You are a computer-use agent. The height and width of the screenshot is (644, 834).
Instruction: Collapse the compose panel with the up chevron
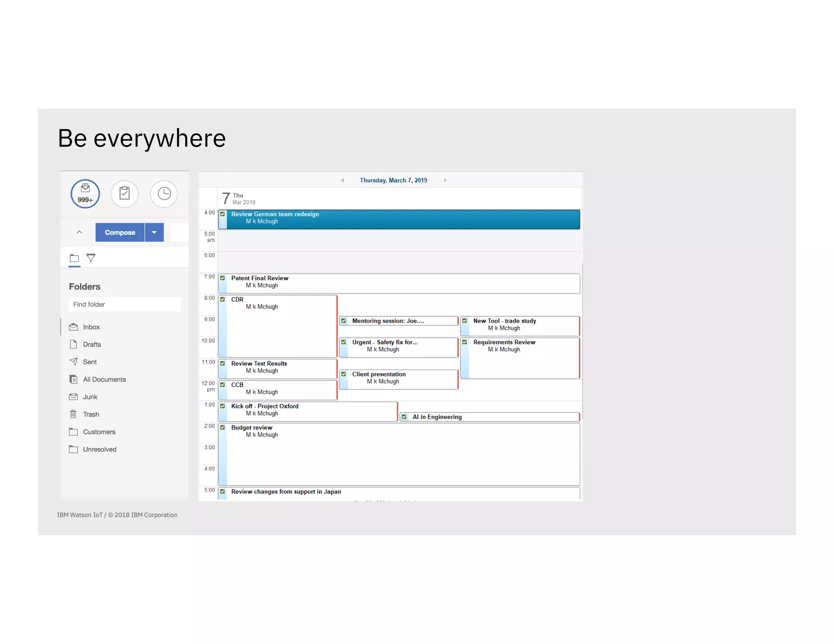click(x=79, y=232)
